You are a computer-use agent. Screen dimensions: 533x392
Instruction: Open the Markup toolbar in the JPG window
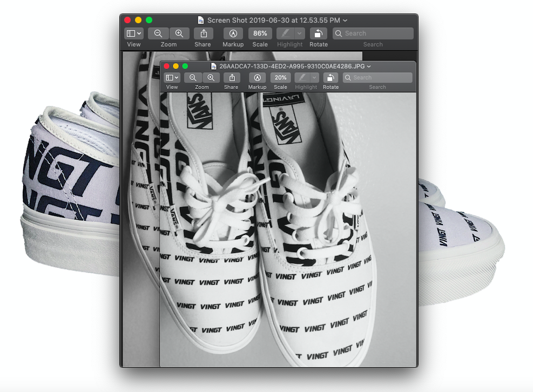click(257, 78)
